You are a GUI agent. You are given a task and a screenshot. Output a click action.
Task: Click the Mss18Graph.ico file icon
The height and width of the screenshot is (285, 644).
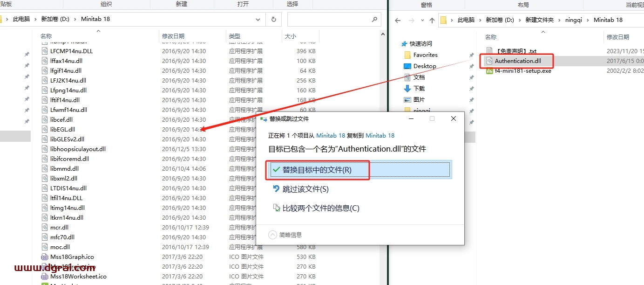(x=45, y=257)
